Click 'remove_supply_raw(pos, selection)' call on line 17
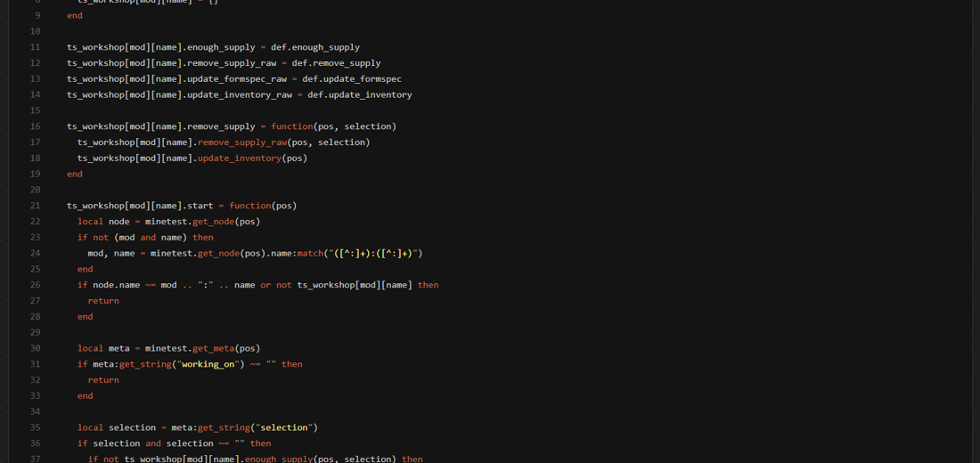The image size is (980, 463). point(283,142)
